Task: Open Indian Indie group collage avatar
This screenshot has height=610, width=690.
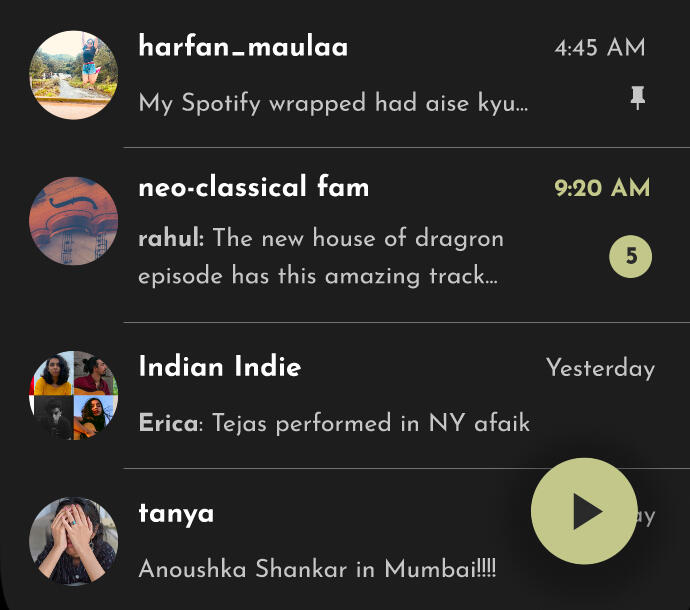Action: pyautogui.click(x=73, y=395)
